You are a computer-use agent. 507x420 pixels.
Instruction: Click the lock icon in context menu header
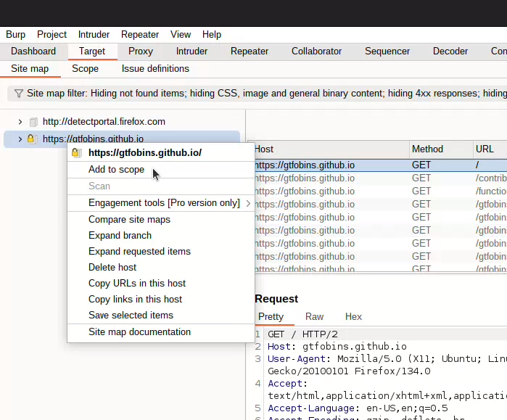76,152
